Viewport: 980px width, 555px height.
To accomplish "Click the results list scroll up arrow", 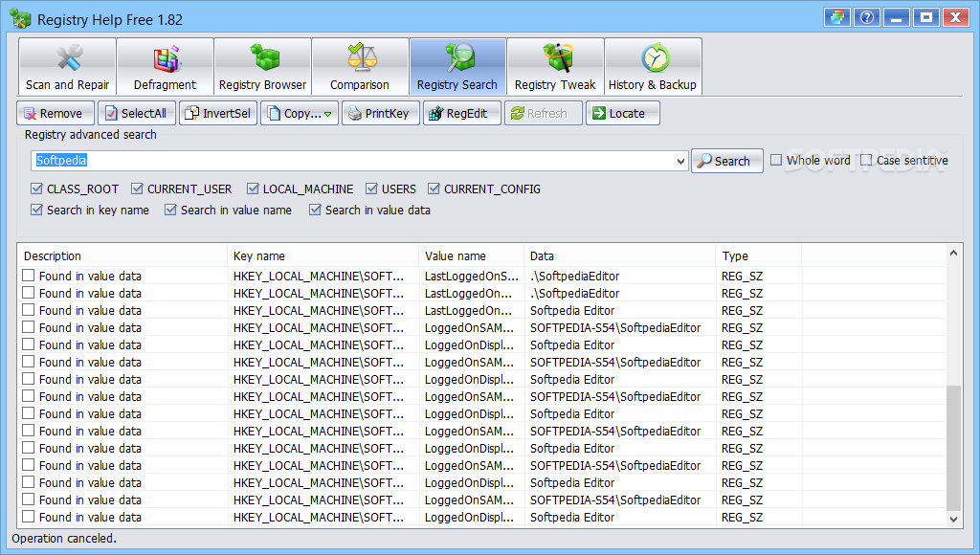I will tap(954, 254).
